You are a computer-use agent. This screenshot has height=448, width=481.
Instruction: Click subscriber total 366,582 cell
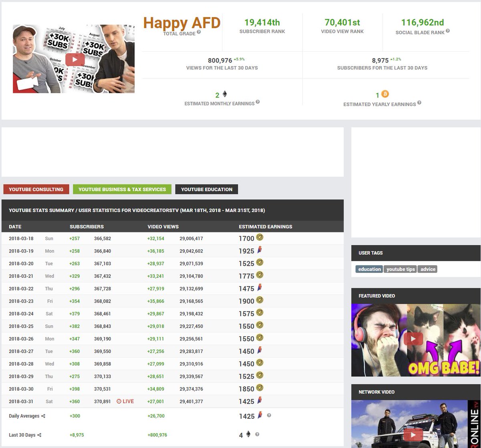point(103,238)
